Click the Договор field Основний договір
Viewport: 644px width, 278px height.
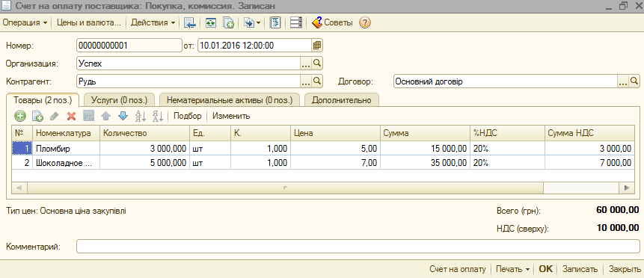pyautogui.click(x=506, y=81)
